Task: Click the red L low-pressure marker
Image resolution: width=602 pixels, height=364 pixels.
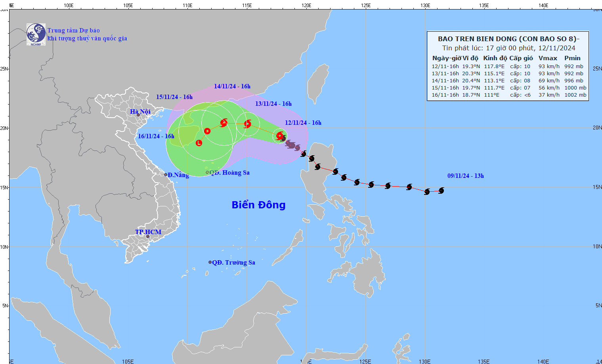Action: pyautogui.click(x=199, y=143)
